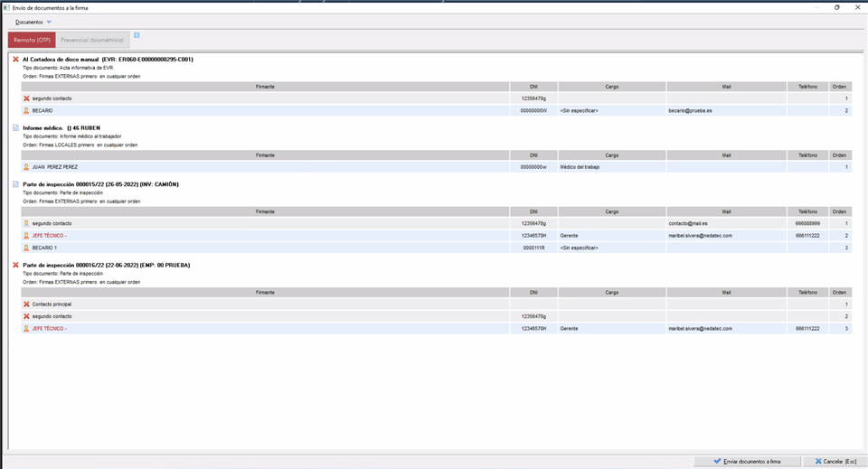Click the DNI value 0000111R
The width and height of the screenshot is (868, 469).
(533, 248)
